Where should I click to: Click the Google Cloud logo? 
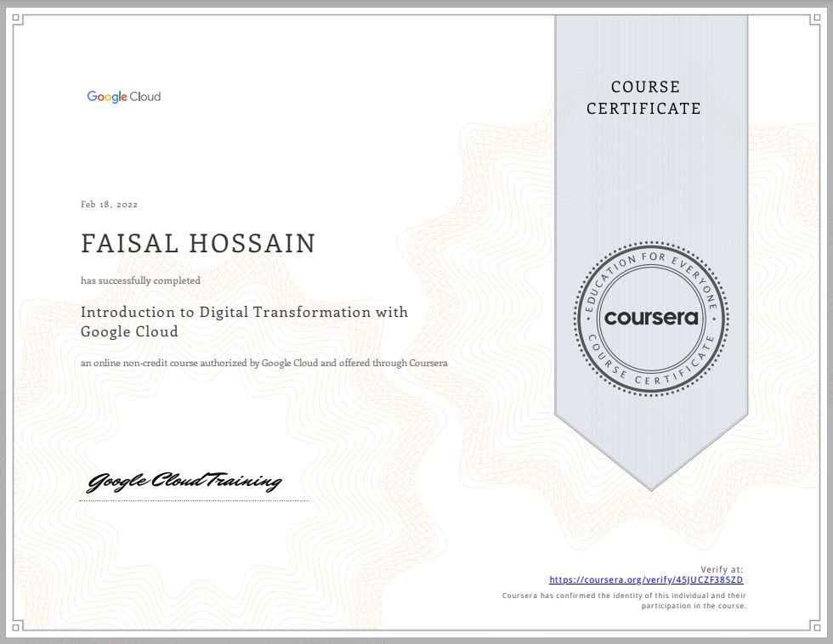(x=123, y=97)
